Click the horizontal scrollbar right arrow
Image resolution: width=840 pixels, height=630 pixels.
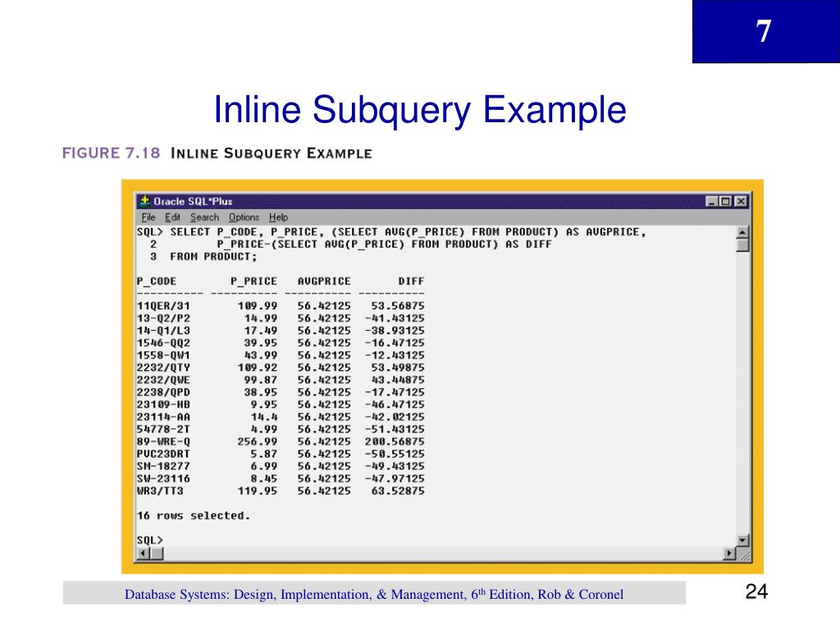(x=729, y=554)
